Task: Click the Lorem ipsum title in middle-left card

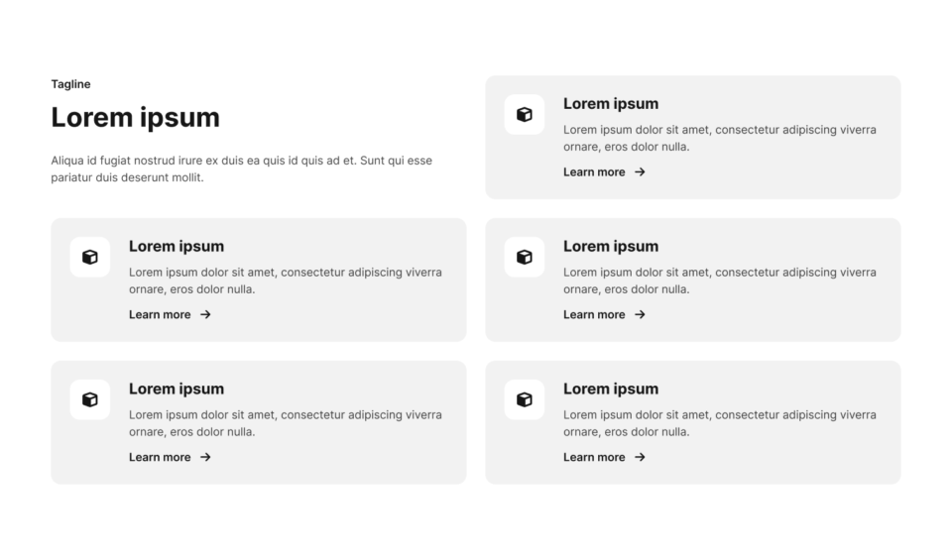Action: pyautogui.click(x=177, y=247)
